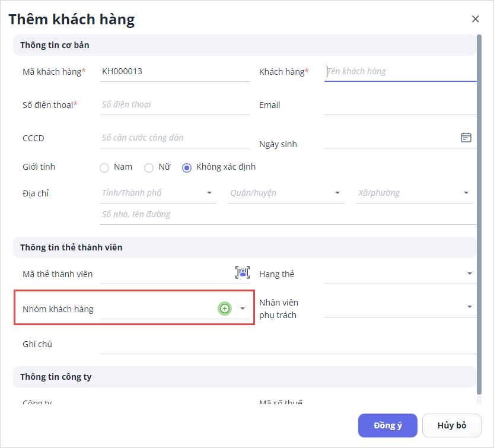Scan the membership card code
Image resolution: width=494 pixels, height=448 pixels.
click(x=242, y=272)
